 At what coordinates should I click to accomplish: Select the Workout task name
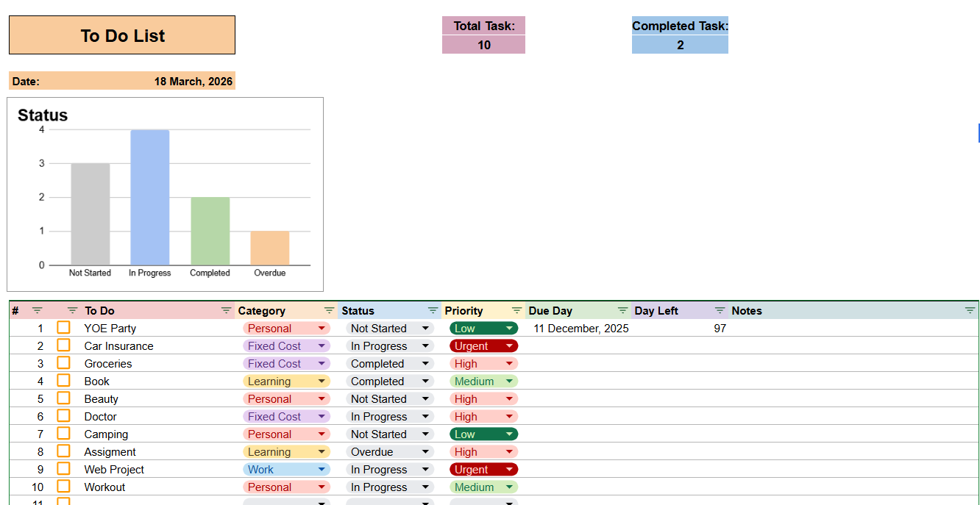[x=104, y=487]
